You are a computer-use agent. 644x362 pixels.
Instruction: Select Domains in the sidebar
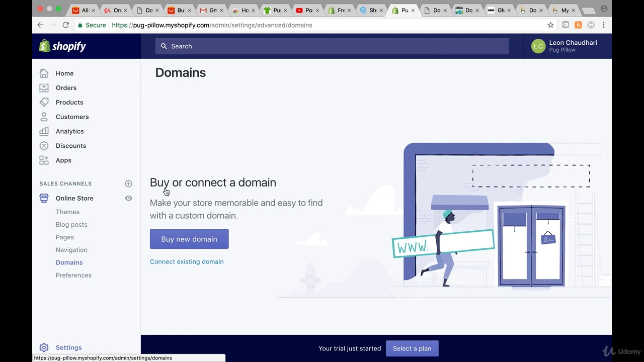pyautogui.click(x=69, y=262)
